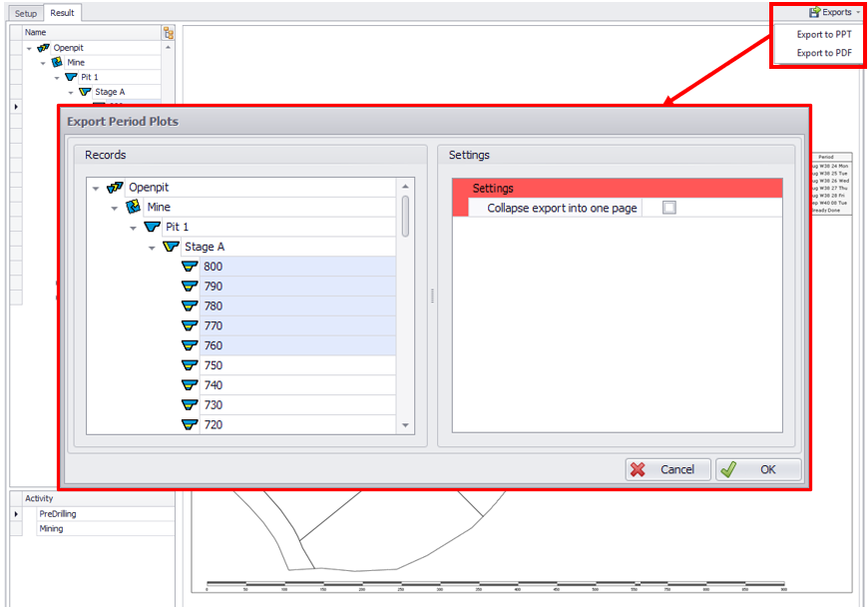868x607 pixels.
Task: Enable Collapse export into one page checkbox
Action: point(669,208)
